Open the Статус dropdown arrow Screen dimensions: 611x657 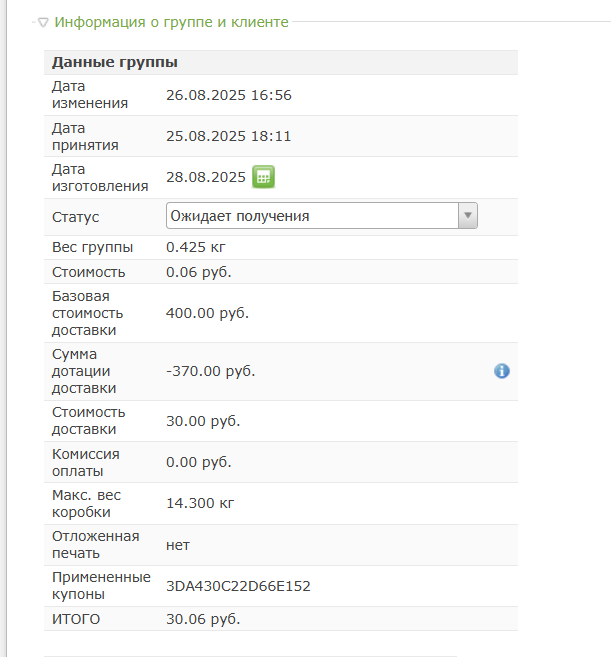[x=468, y=216]
